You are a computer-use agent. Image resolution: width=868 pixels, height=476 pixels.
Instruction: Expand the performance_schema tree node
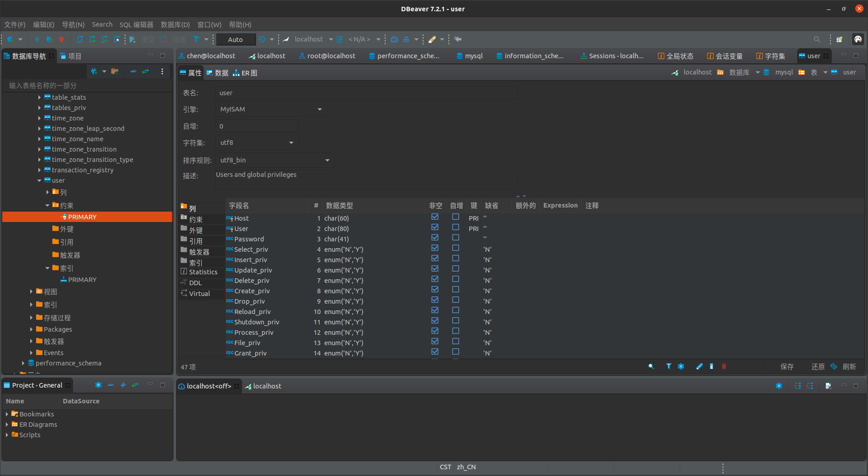pos(23,363)
